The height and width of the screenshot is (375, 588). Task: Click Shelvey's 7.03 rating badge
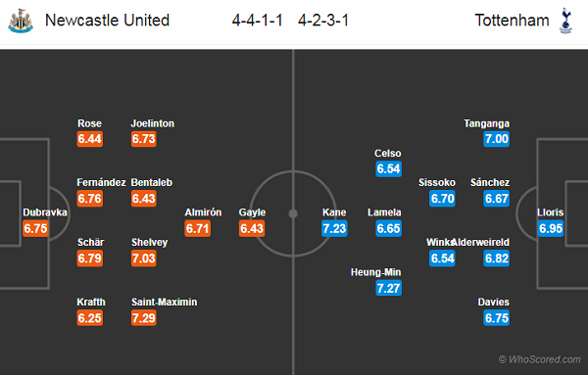click(144, 258)
